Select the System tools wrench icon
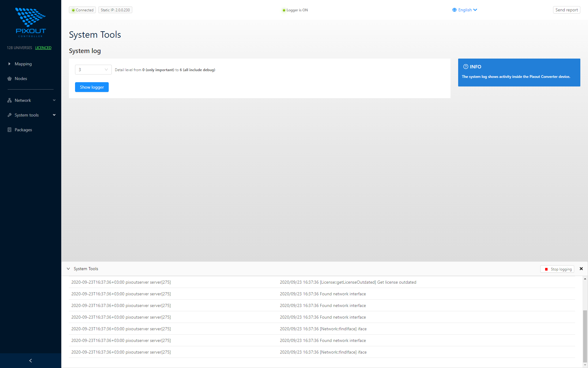Image resolution: width=588 pixels, height=368 pixels. click(9, 115)
